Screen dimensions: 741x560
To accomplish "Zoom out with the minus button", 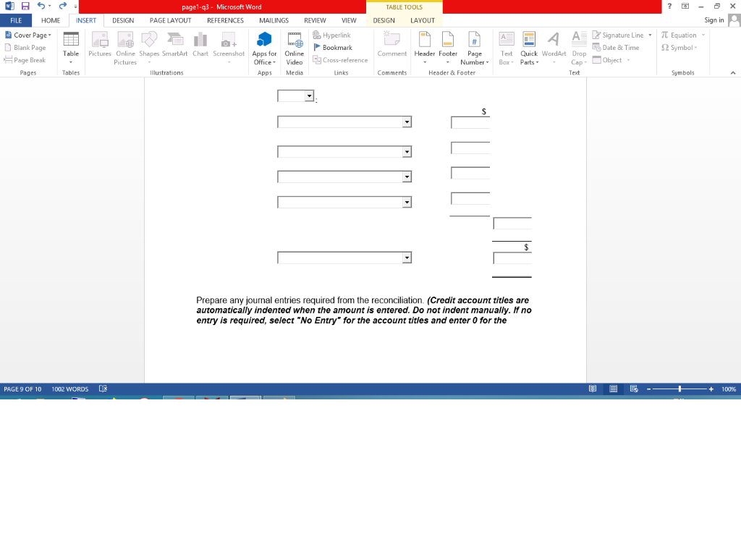I will tap(649, 389).
